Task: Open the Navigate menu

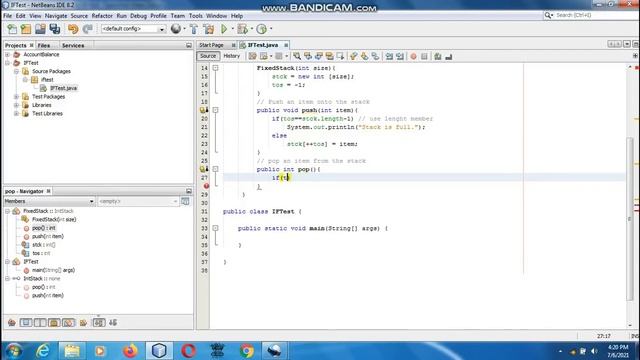Action: [x=56, y=16]
